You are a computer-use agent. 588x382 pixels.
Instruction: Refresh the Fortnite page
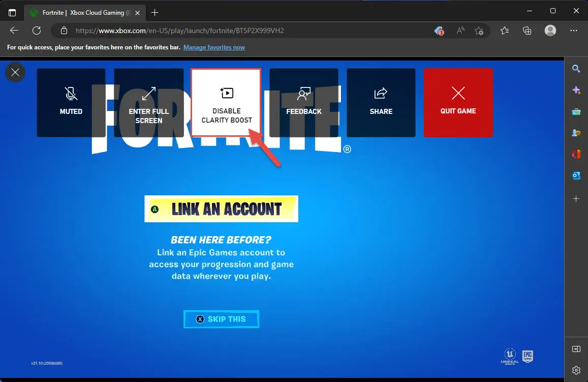click(x=37, y=31)
